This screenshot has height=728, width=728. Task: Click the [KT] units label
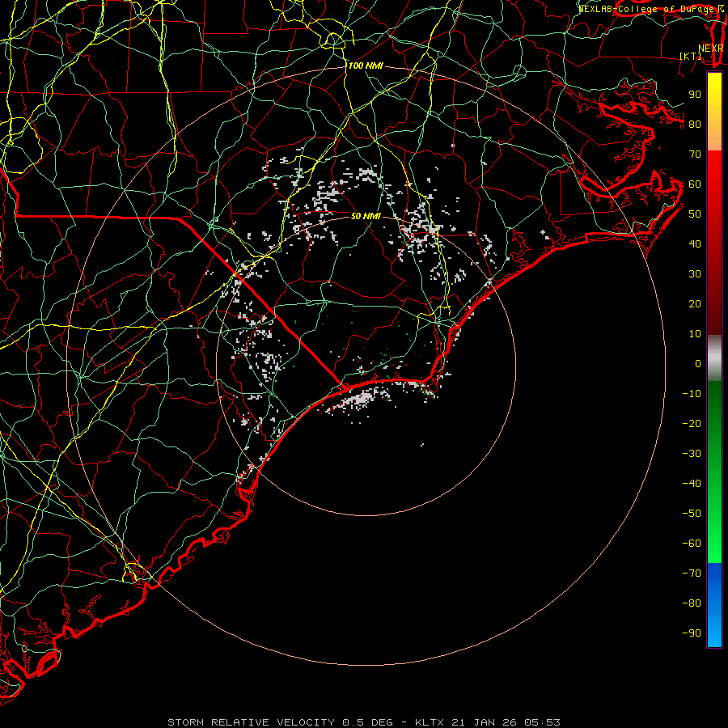tap(691, 56)
